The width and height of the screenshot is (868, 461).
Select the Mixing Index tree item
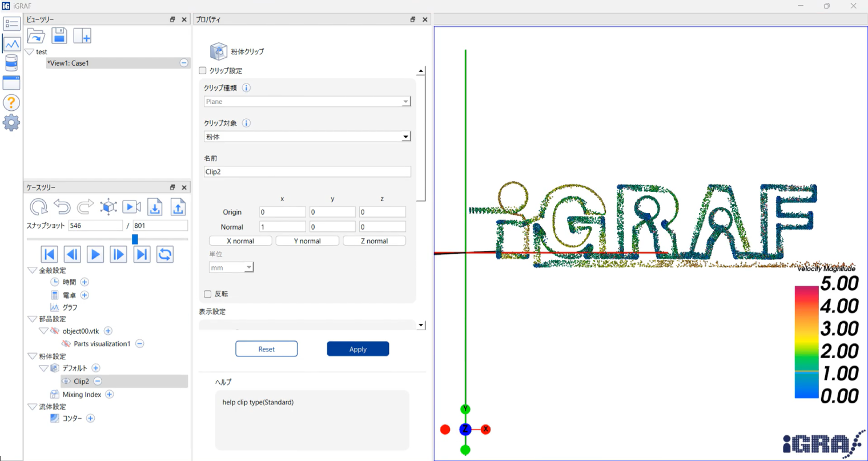pos(82,395)
